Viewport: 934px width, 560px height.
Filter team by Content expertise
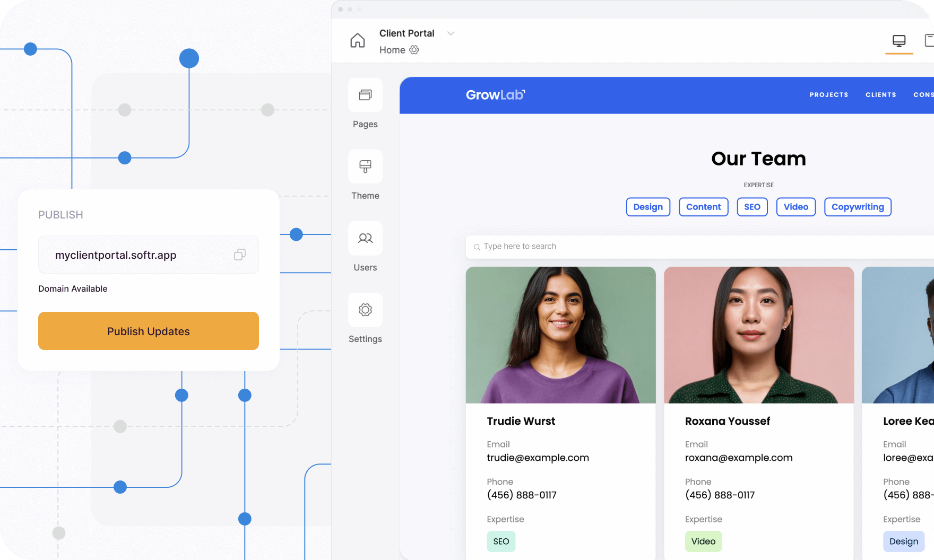coord(704,207)
